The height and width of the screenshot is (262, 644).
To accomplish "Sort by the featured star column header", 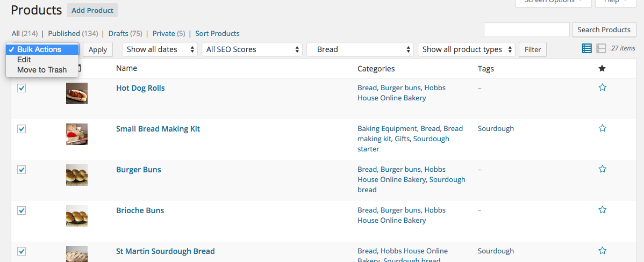I will point(602,68).
